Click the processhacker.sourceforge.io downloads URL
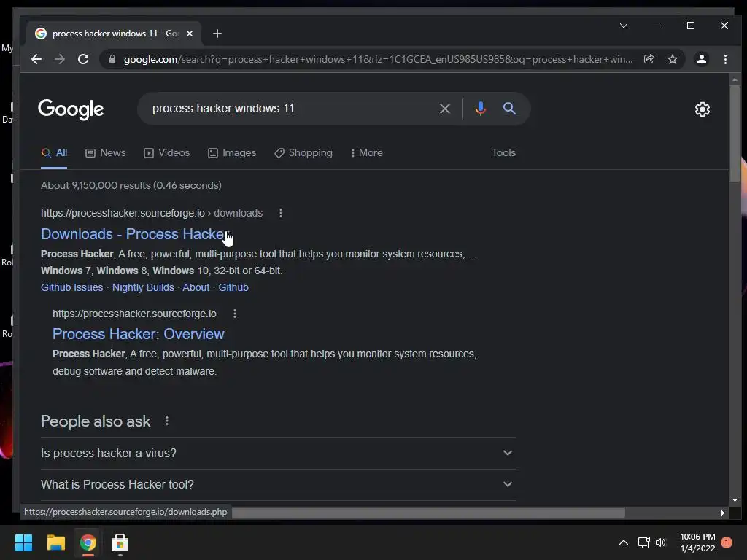The image size is (747, 560). click(152, 213)
